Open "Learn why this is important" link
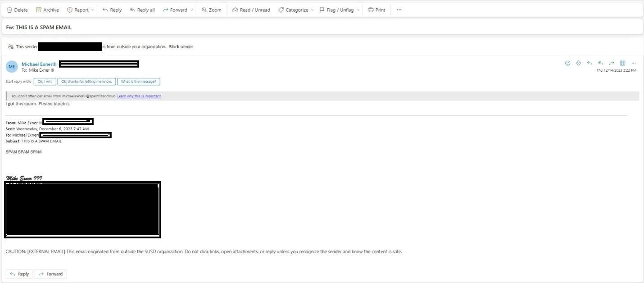The width and height of the screenshot is (644, 283). click(139, 96)
